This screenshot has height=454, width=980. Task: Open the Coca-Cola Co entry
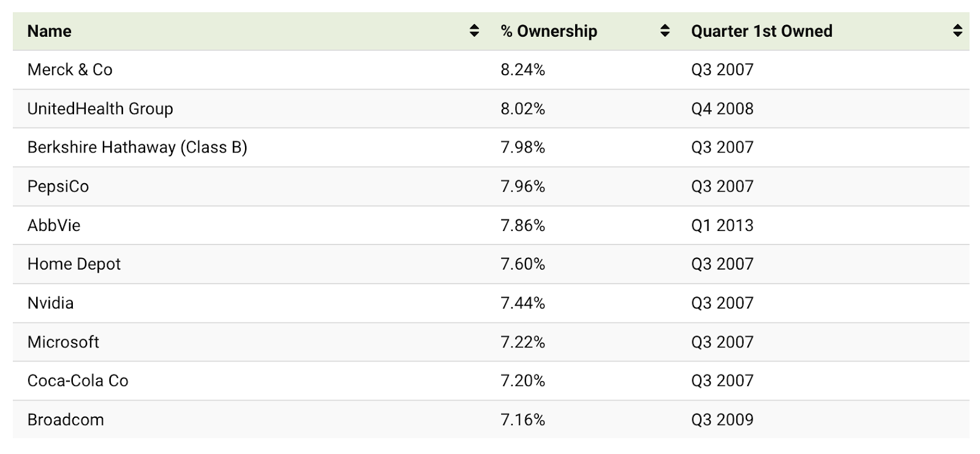point(78,380)
